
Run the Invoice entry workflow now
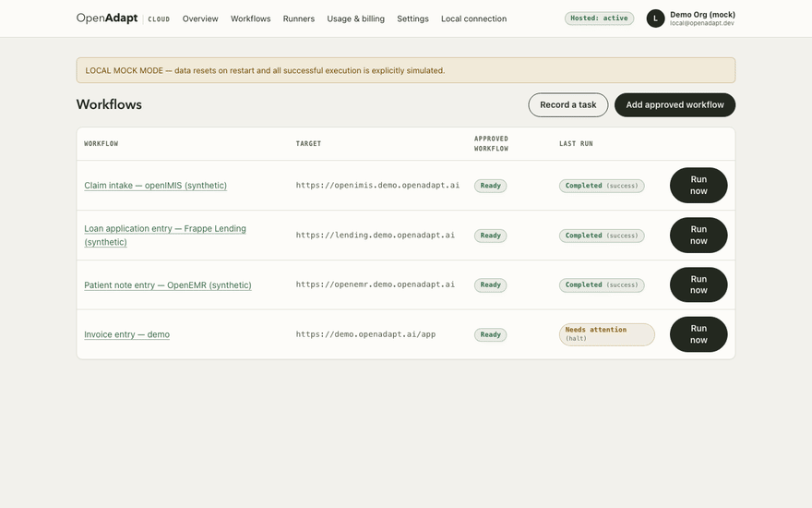(699, 334)
